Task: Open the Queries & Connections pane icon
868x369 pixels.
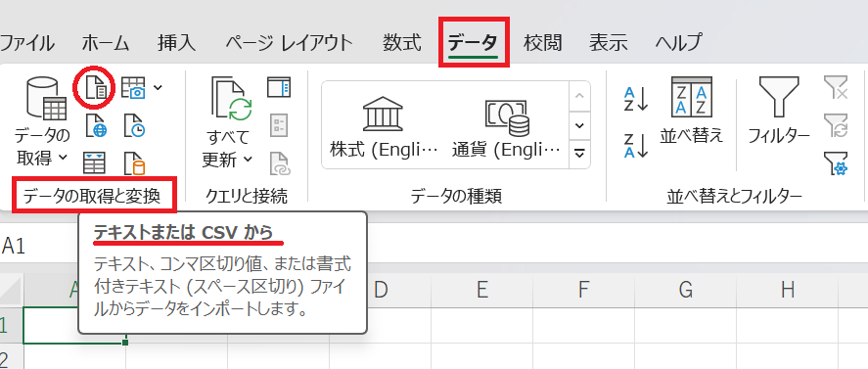Action: tap(279, 87)
